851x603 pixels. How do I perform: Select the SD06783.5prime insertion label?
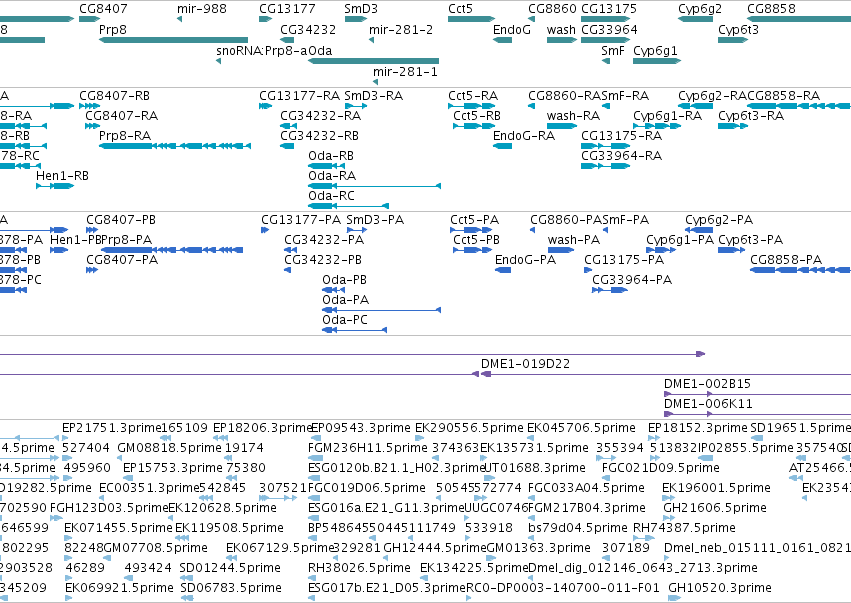[x=231, y=588]
